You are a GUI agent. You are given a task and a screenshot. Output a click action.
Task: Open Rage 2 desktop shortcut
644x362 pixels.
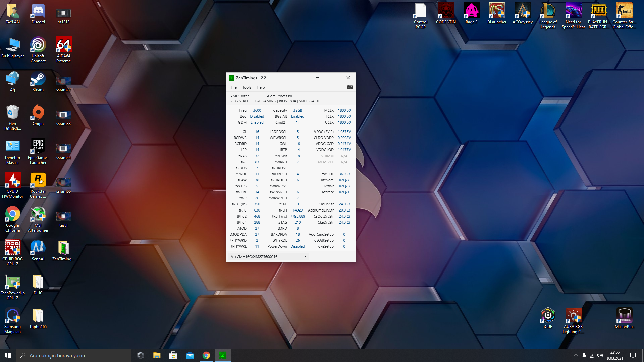pyautogui.click(x=472, y=14)
